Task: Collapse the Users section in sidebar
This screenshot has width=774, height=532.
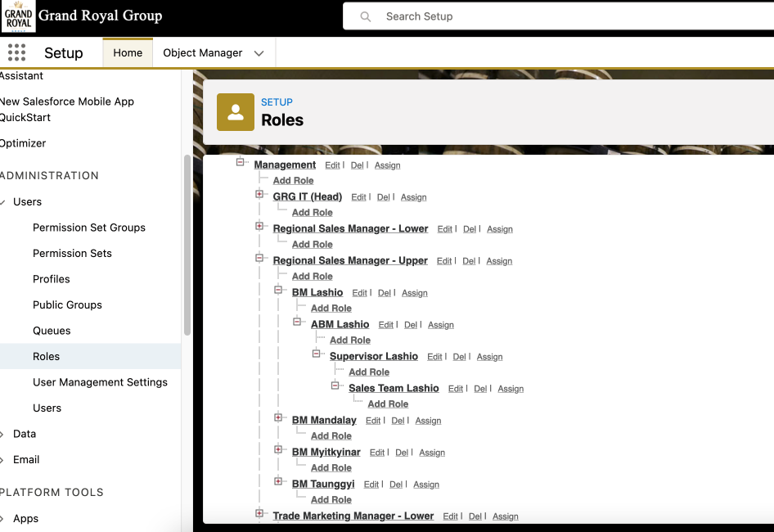Action: (x=3, y=202)
